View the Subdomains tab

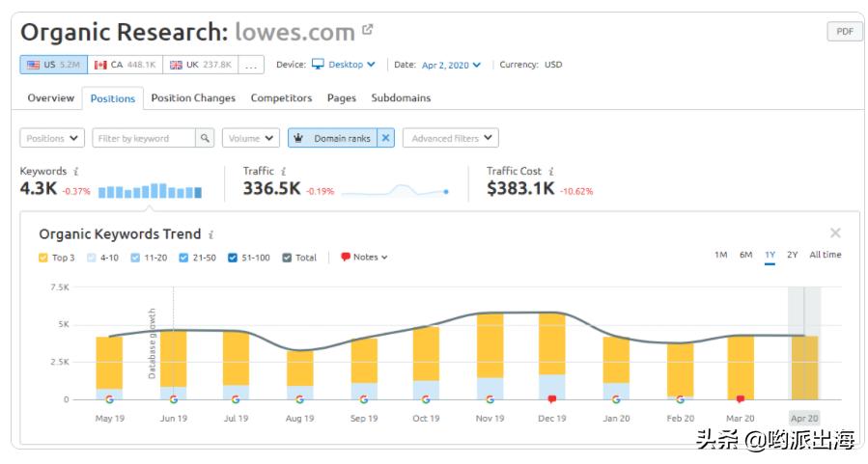pyautogui.click(x=401, y=97)
